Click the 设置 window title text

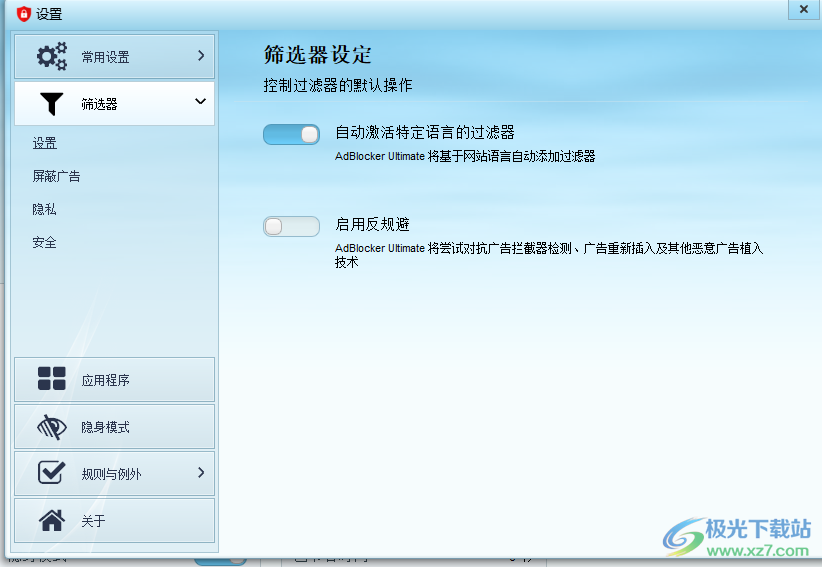point(49,14)
